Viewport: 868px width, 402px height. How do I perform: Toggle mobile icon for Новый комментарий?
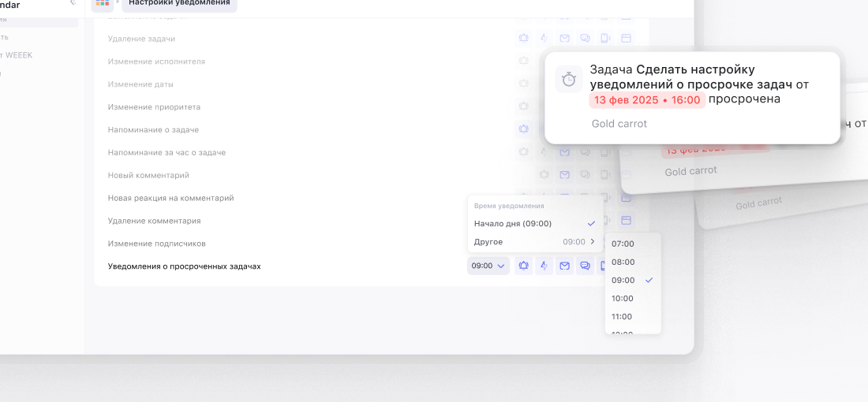[605, 175]
